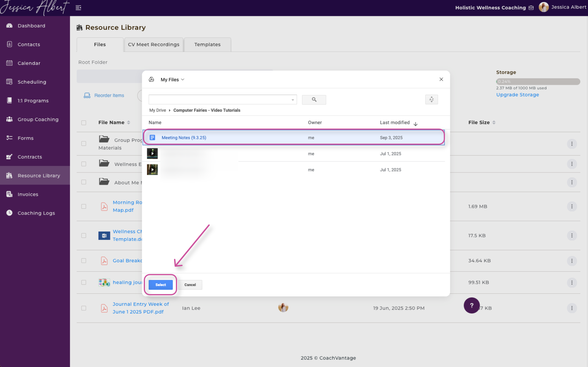
Task: Switch to CV Meet Recordings tab
Action: click(x=153, y=45)
